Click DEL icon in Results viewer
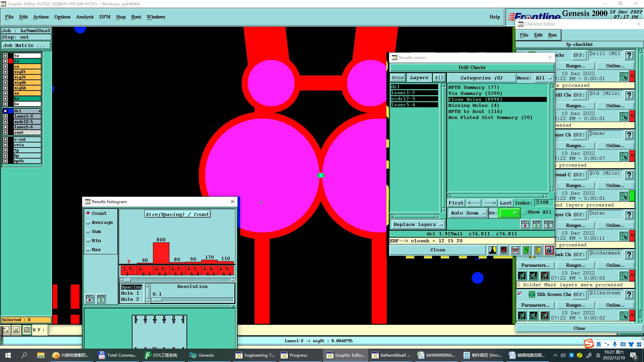 (525, 224)
